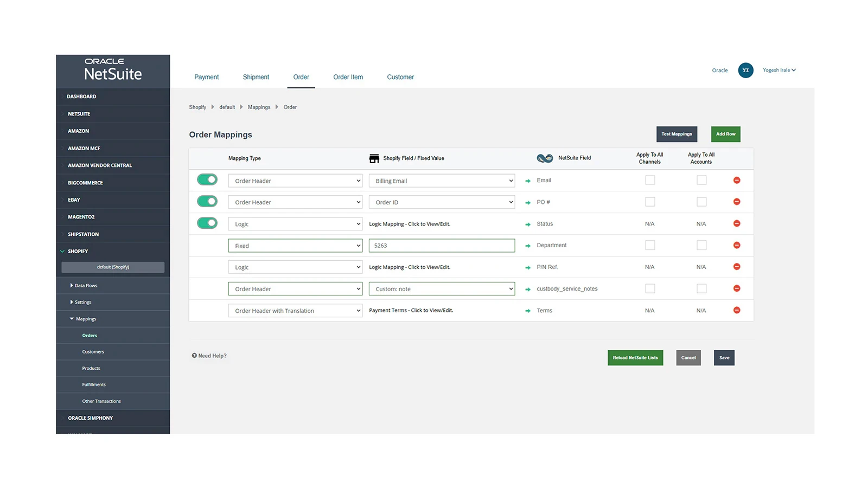Viewport: 868px width, 488px height.
Task: Switch to the Order Item tab
Action: (348, 77)
